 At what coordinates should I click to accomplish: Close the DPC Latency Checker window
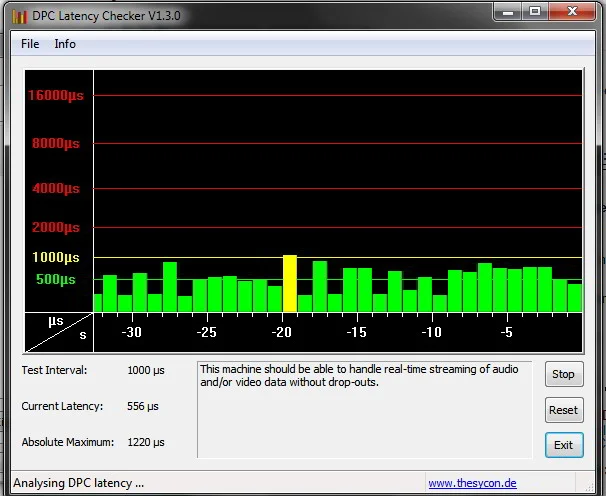(572, 13)
